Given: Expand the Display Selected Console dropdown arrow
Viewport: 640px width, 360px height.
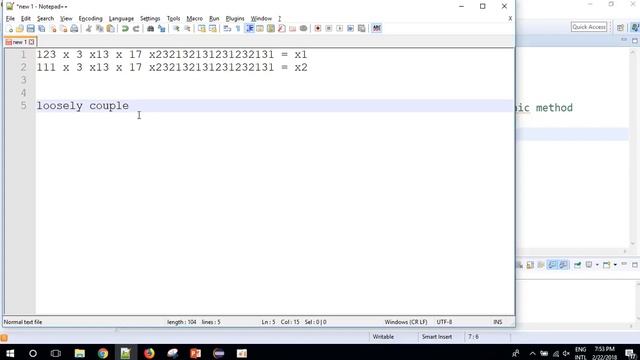Looking at the screenshot, I should pyautogui.click(x=597, y=265).
